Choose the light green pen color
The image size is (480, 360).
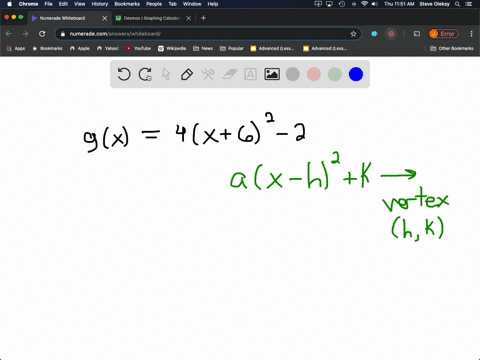(335, 74)
